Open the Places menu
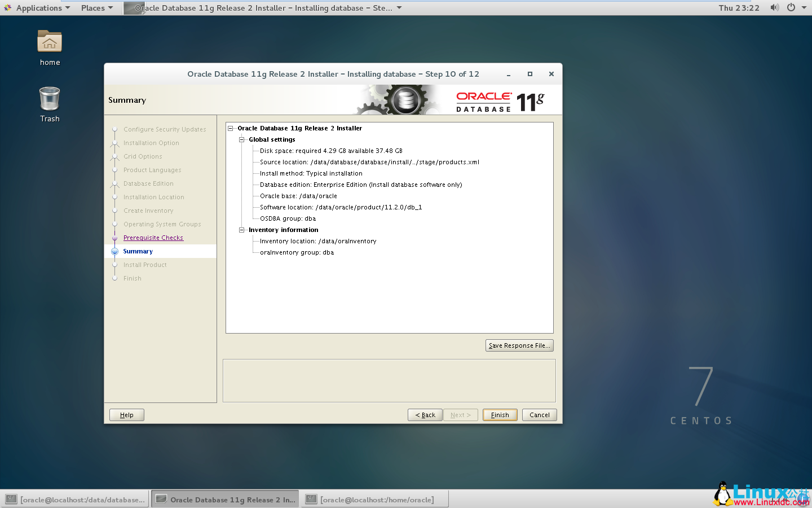The height and width of the screenshot is (508, 812). point(96,8)
